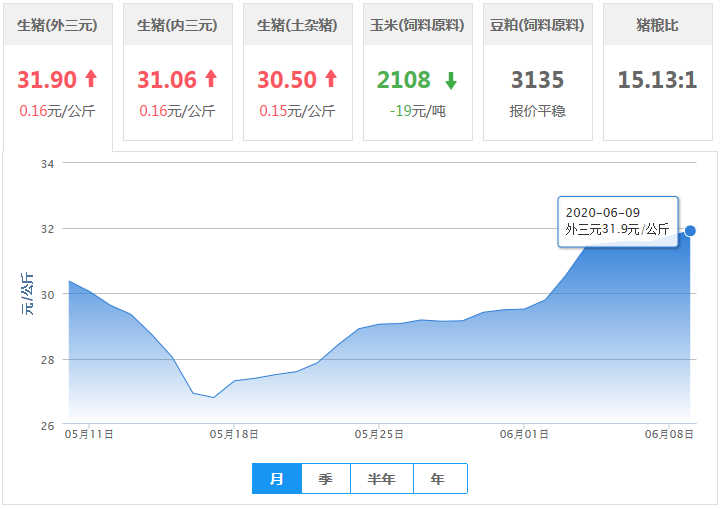Click the red up arrow beside 31.90
This screenshot has height=509, width=720.
click(x=91, y=80)
